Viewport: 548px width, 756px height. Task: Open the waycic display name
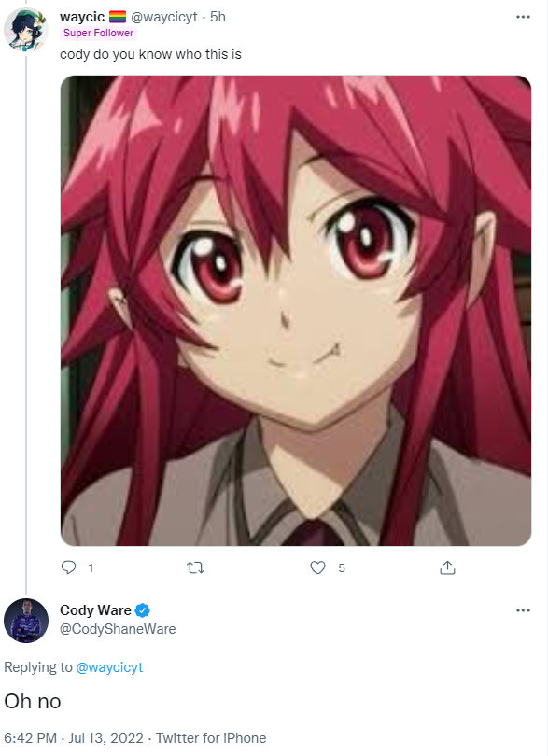(82, 17)
